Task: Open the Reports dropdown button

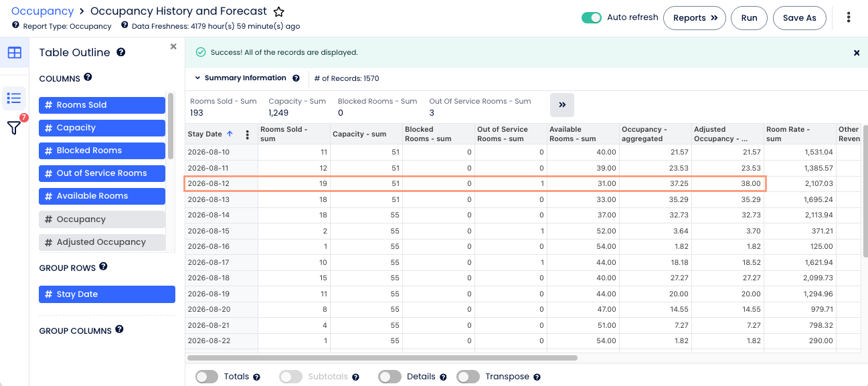Action: pyautogui.click(x=695, y=18)
